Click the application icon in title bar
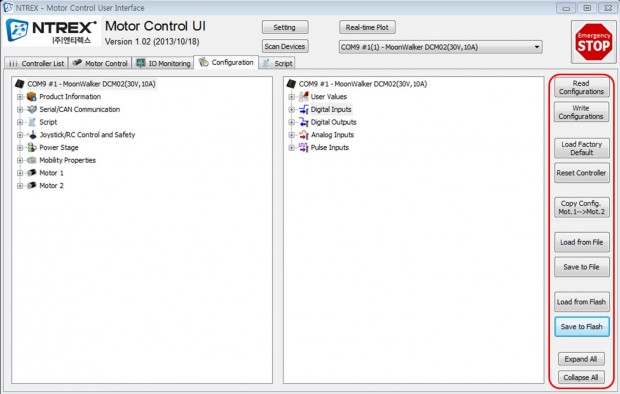620x394 pixels. [8, 8]
